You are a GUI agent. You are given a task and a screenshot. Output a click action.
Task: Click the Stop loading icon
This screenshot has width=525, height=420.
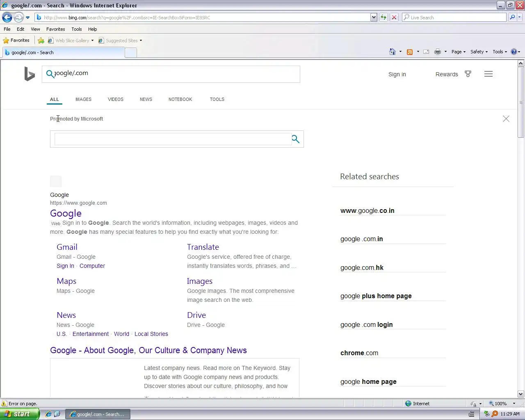tap(394, 17)
